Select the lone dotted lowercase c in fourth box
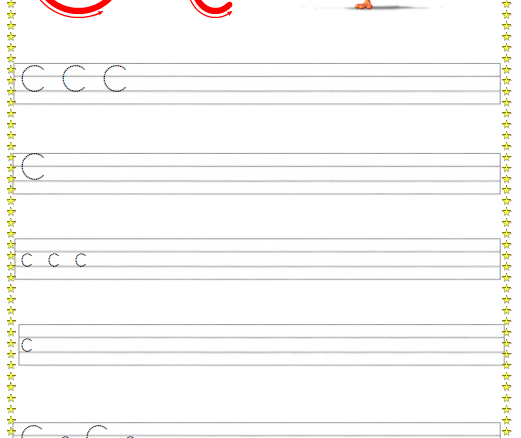Screen dimensions: 521x438 27,345
